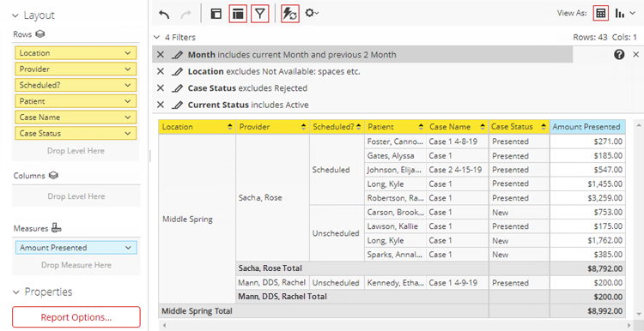Screen dimensions: 644x331
Task: Toggle the fields list panel icon
Action: tap(238, 14)
